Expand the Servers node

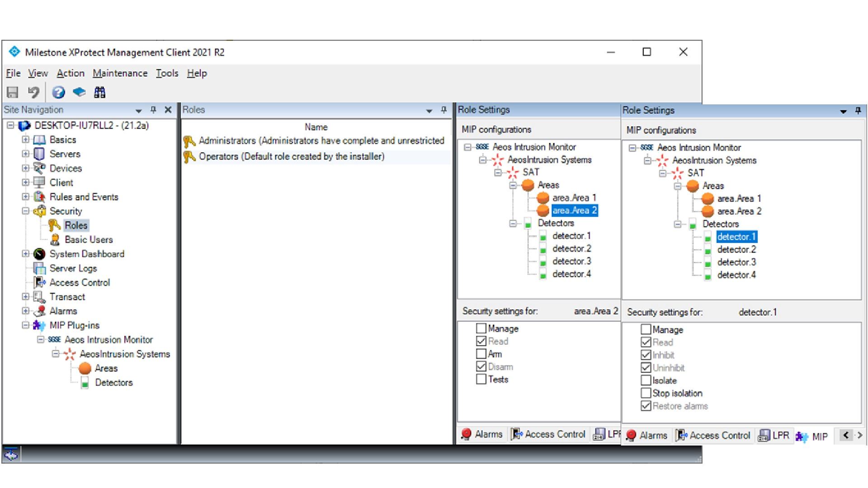[x=26, y=154]
